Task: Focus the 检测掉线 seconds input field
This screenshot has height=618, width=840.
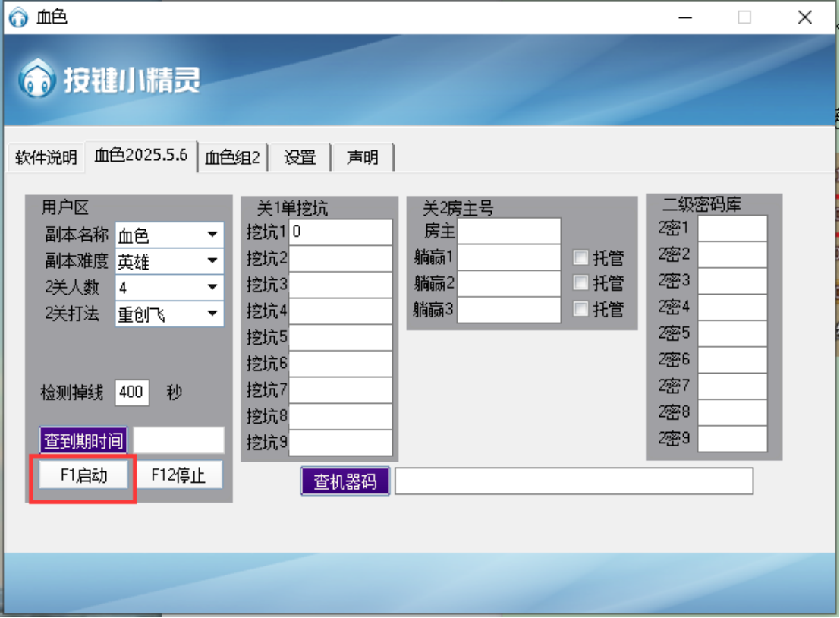Action: 131,393
